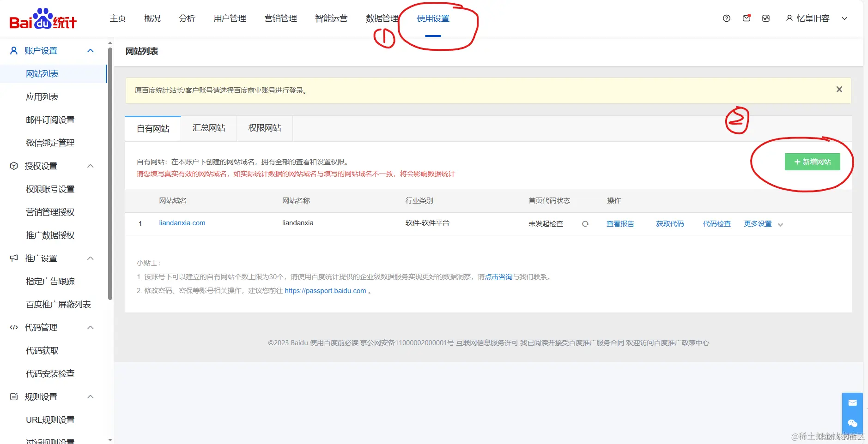Click the 新增网站 button
868x444 pixels.
[813, 162]
